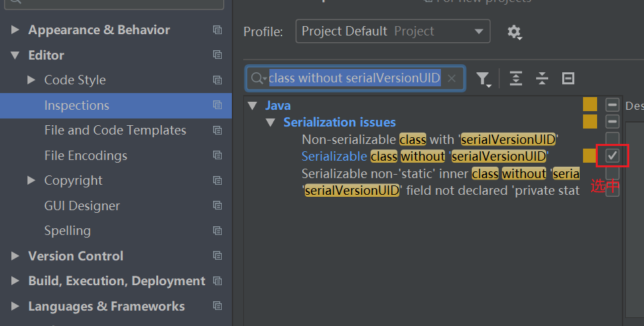Screen dimensions: 644x326
Task: Click inside the inspection search field
Action: (355, 78)
